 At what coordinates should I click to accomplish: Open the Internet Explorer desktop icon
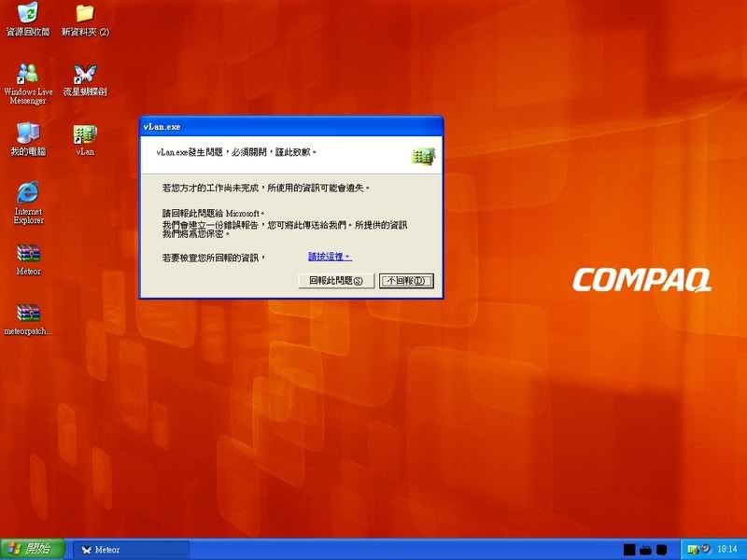point(29,193)
